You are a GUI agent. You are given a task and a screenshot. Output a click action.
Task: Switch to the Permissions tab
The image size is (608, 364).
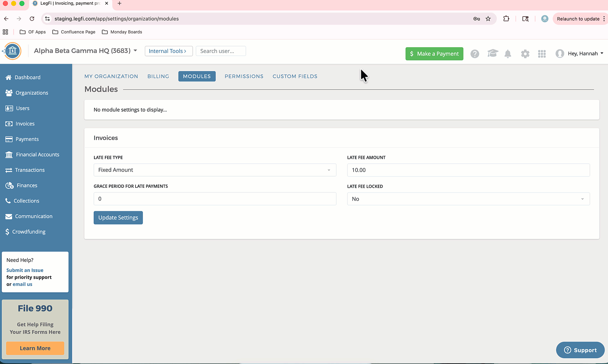[x=244, y=77]
